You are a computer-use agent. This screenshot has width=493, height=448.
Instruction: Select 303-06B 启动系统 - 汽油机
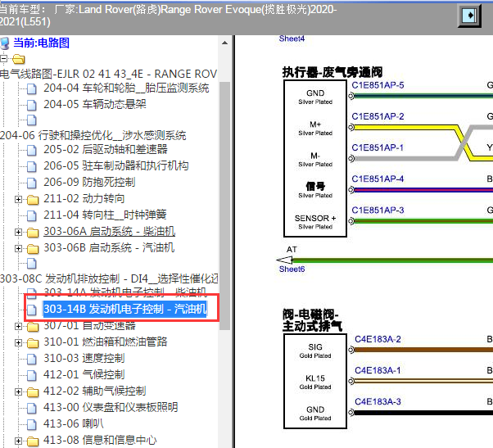[x=109, y=247]
